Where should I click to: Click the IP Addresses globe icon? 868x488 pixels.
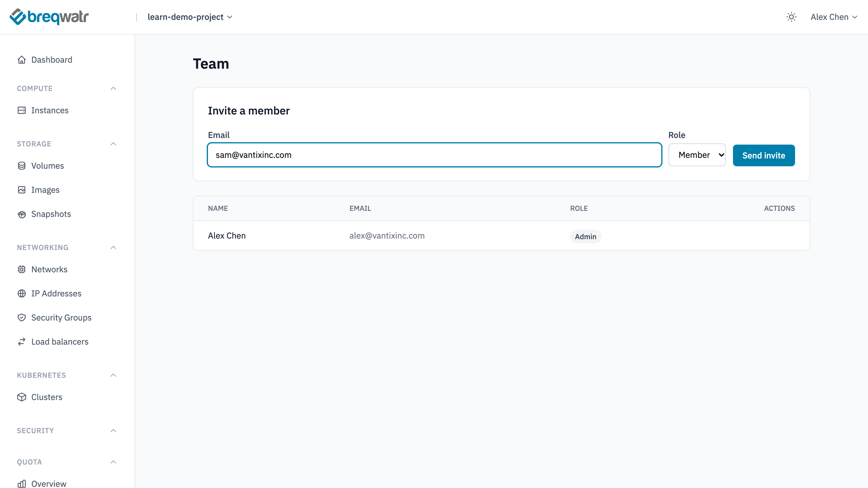pyautogui.click(x=22, y=294)
